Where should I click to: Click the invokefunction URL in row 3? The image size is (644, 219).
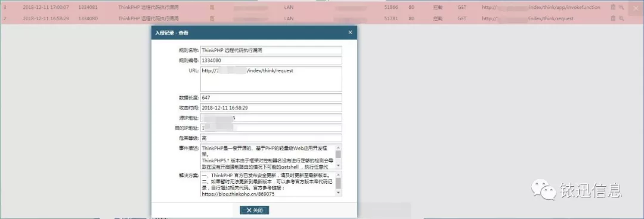pyautogui.click(x=541, y=7)
